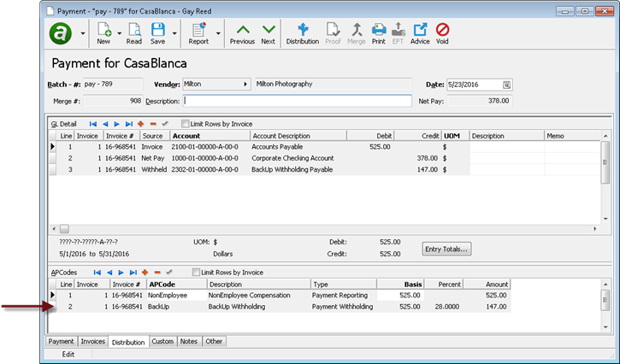This screenshot has width=620, height=364.
Task: Expand the Save dropdown arrow
Action: pos(174,33)
